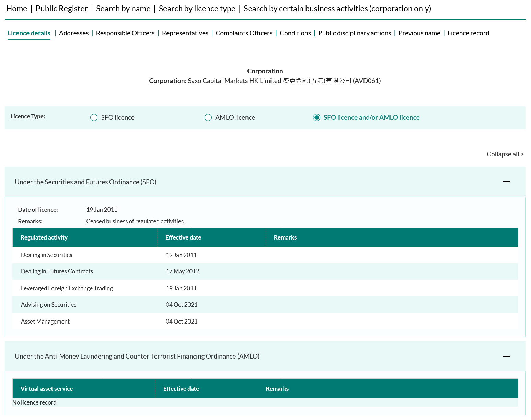531x420 pixels.
Task: View the Complaints Officers tab
Action: click(244, 33)
